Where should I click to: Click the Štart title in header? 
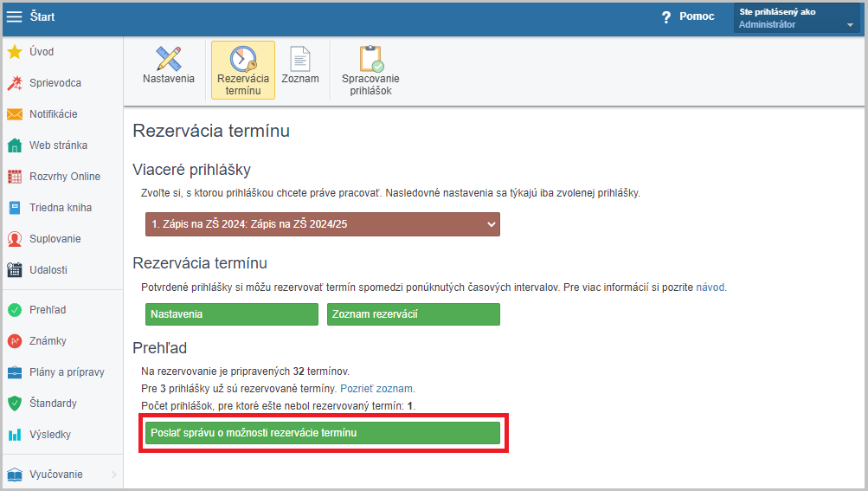[x=42, y=16]
